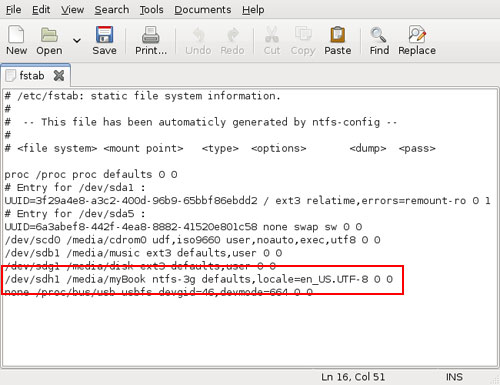The width and height of the screenshot is (500, 385).
Task: Click the Redo toolbar button
Action: [232, 41]
